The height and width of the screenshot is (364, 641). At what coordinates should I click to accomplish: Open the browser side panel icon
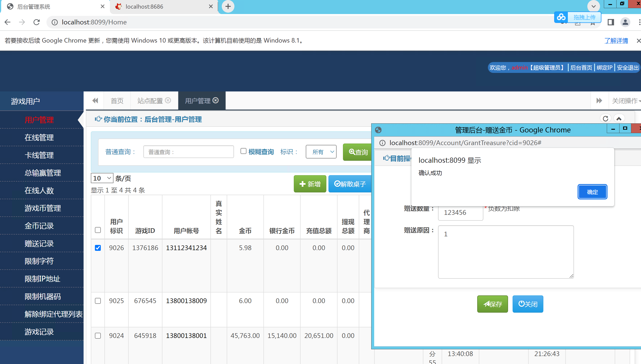point(610,22)
